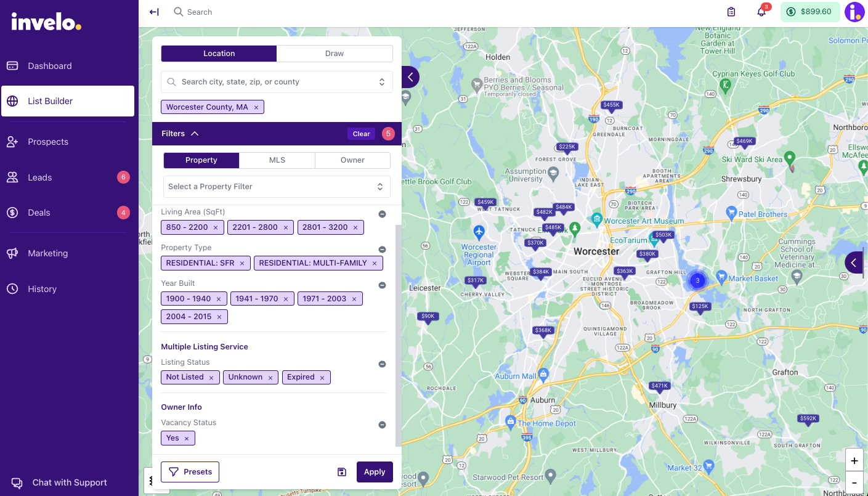Expand right side panel chevron
The height and width of the screenshot is (496, 868).
pyautogui.click(x=854, y=262)
